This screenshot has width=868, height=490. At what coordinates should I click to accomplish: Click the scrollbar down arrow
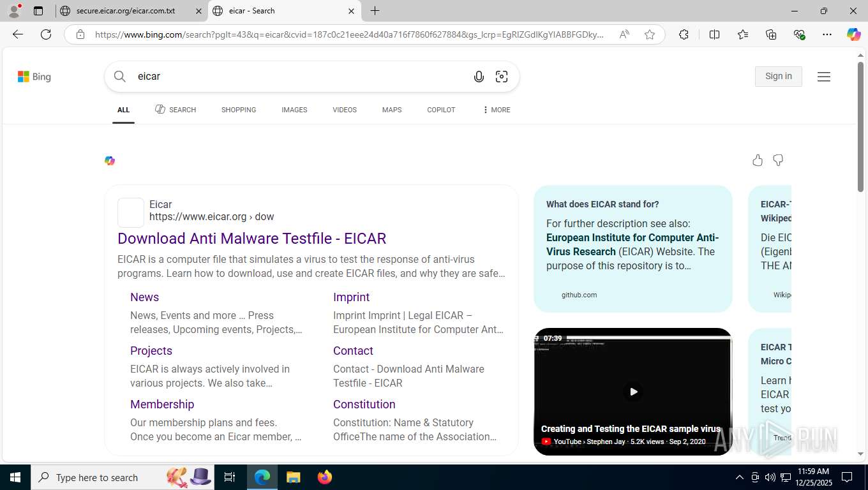coord(860,454)
